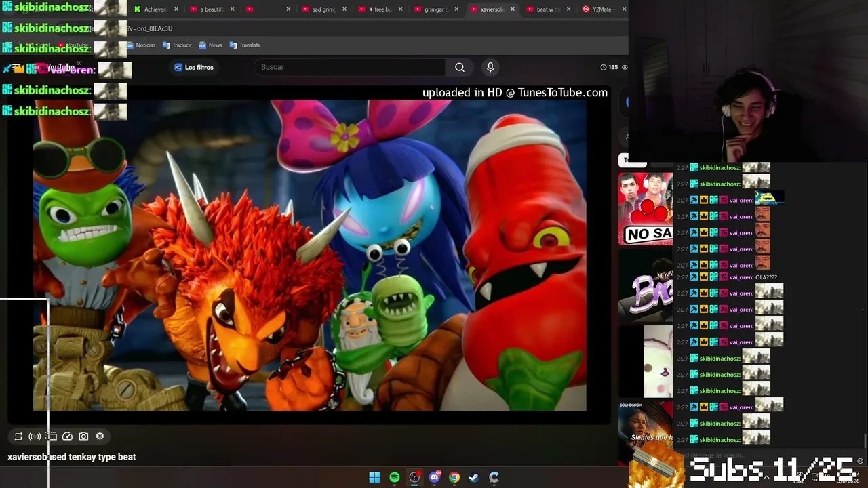Open the Traducir bookmark

click(x=177, y=45)
